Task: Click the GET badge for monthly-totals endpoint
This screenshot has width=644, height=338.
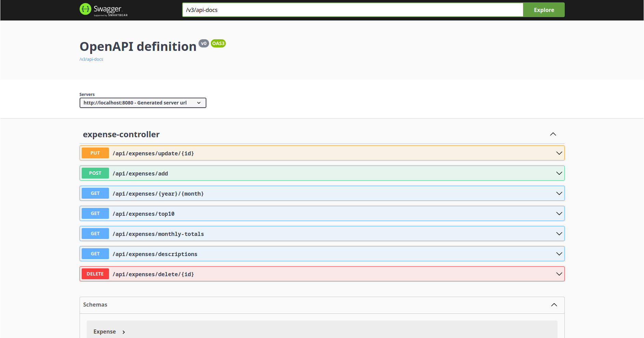Action: pos(95,234)
